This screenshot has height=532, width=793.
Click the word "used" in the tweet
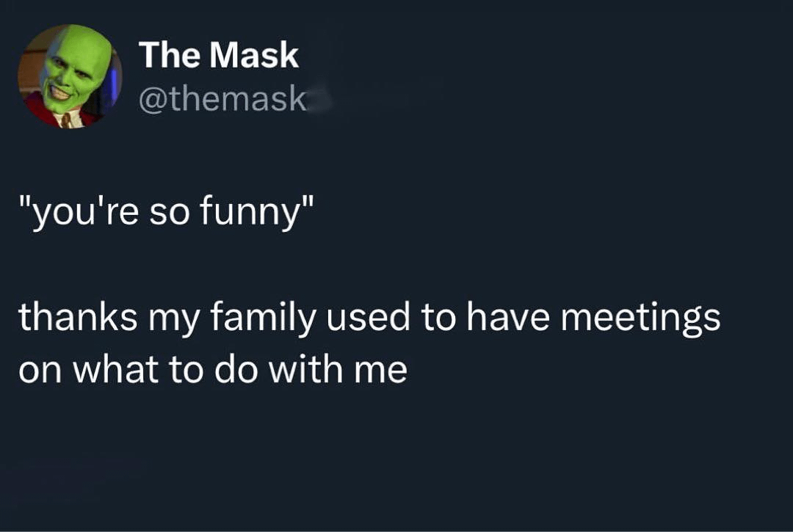tap(368, 317)
